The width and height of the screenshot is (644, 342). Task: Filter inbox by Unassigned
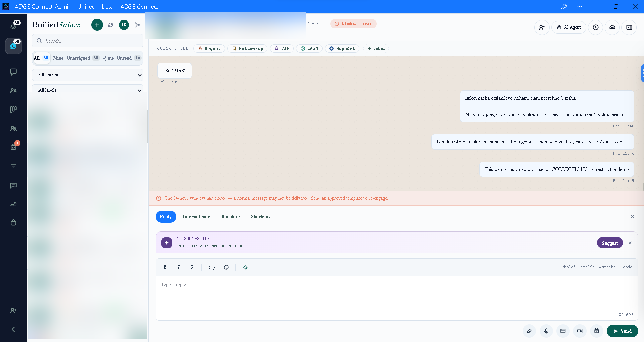click(x=83, y=58)
